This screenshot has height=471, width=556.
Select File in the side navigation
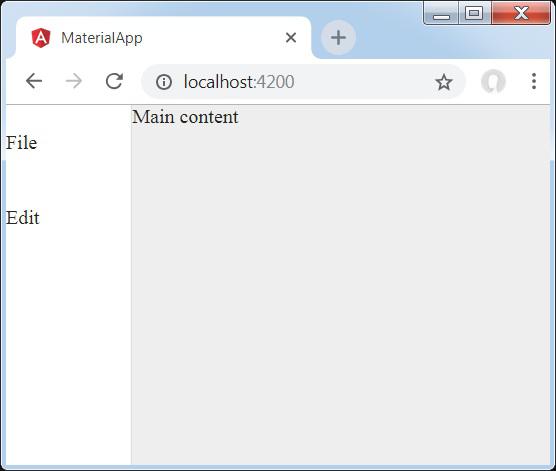click(x=21, y=143)
